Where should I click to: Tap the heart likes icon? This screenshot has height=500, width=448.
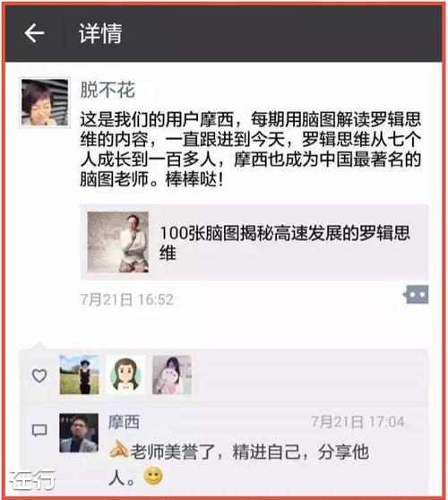pos(39,375)
